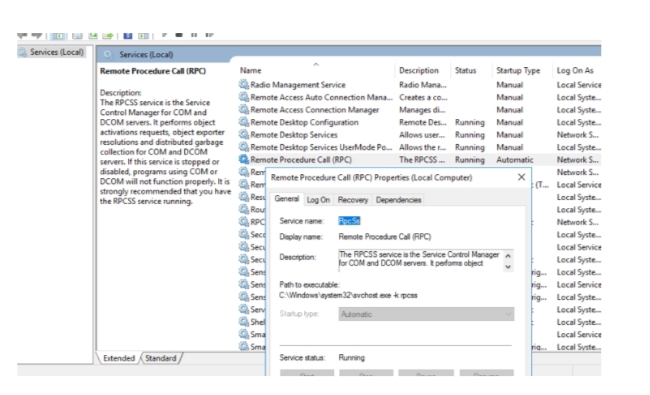This screenshot has height=395, width=650.
Task: Click the 'Manages di...' description cell
Action: (x=422, y=109)
